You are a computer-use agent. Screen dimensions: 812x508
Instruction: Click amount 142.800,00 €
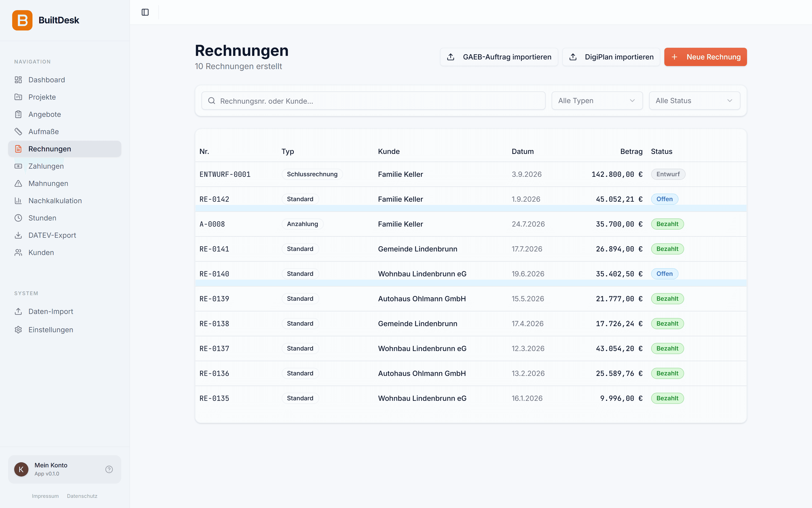click(x=617, y=174)
